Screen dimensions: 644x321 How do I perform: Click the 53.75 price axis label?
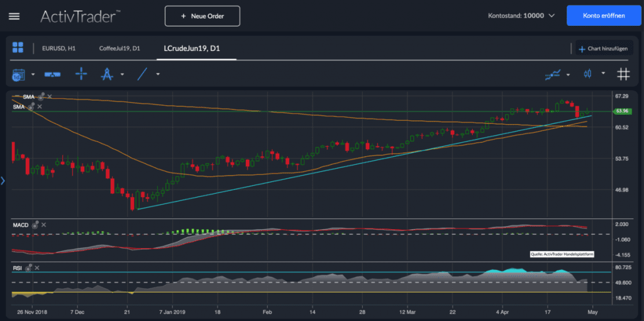621,159
